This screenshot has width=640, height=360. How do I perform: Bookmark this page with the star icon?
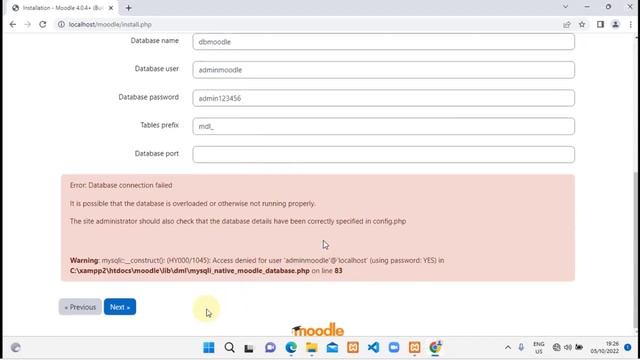(x=582, y=24)
